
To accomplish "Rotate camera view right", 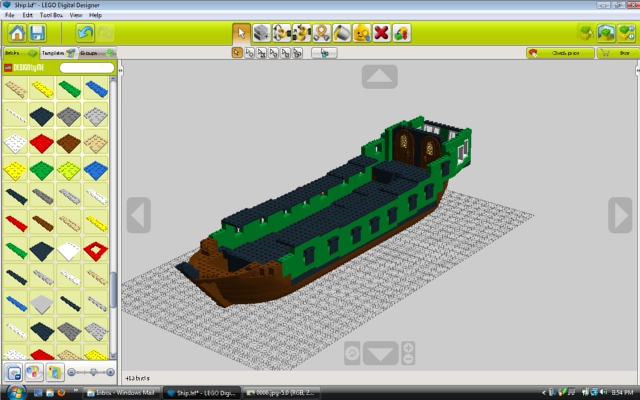I will point(620,215).
